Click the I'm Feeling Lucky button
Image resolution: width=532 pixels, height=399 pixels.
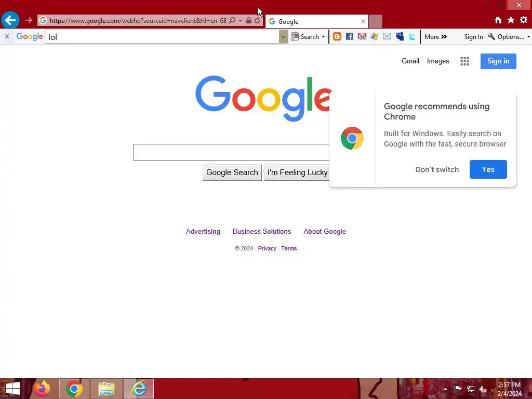pos(297,172)
